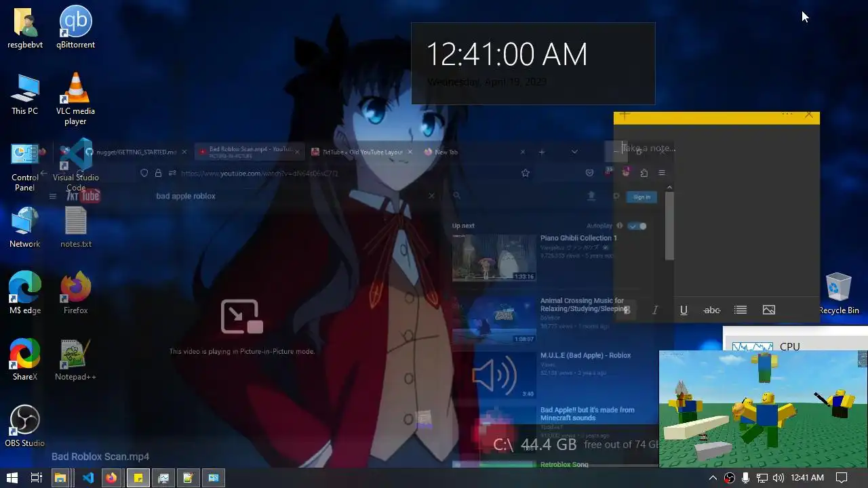Image resolution: width=868 pixels, height=488 pixels.
Task: Launch VLC media player from the desktop
Action: [75, 98]
